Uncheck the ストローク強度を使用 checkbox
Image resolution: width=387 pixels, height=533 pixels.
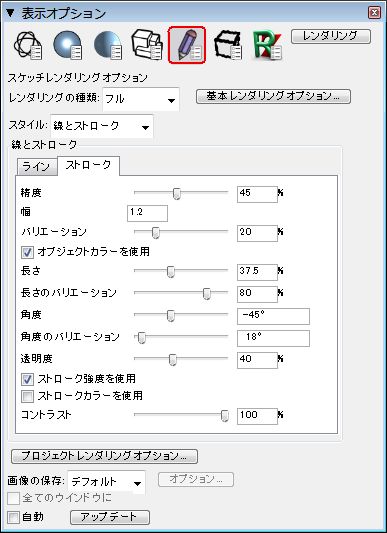pos(28,379)
